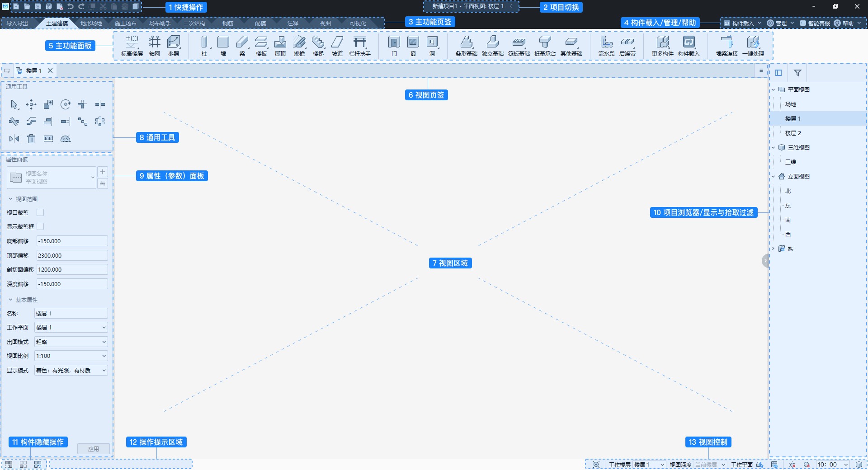This screenshot has width=868, height=470.
Task: Switch to the 地形场地 tab
Action: 91,23
